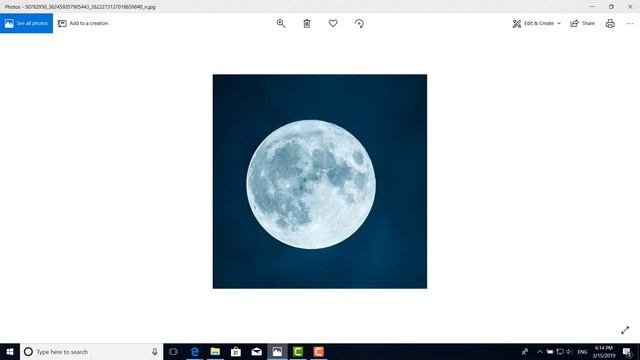Enter full screen with the diagonal arrows icon
This screenshot has width=640, height=360.
click(625, 330)
